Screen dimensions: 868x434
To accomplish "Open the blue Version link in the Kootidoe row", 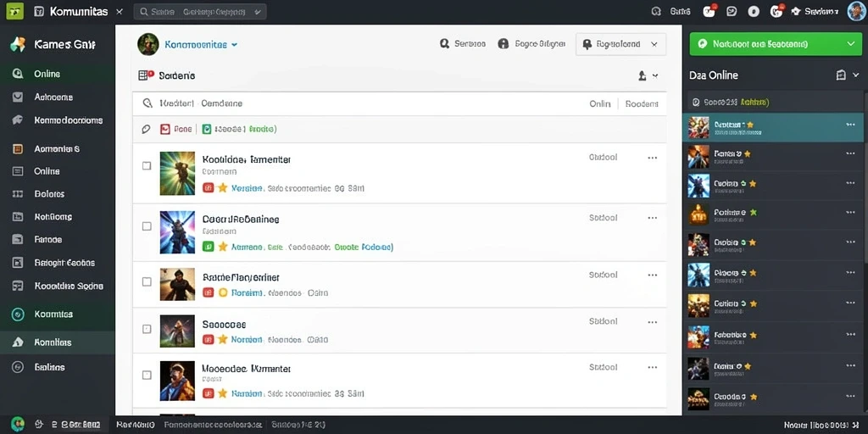I will 247,187.
